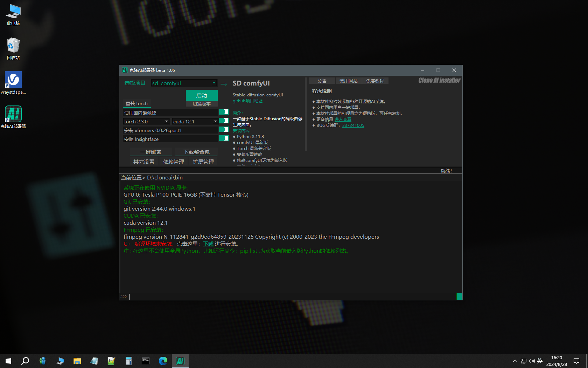Open File Explorer from the taskbar
588x368 pixels.
point(77,361)
